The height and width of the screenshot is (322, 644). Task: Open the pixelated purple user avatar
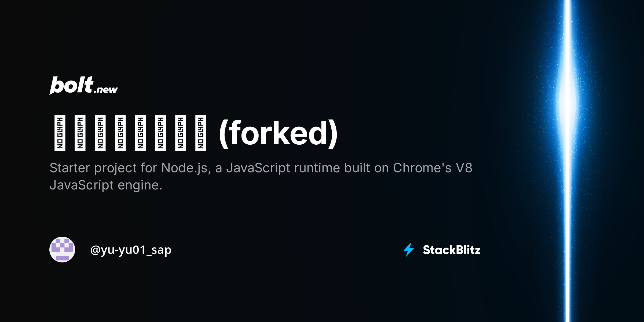(x=62, y=250)
